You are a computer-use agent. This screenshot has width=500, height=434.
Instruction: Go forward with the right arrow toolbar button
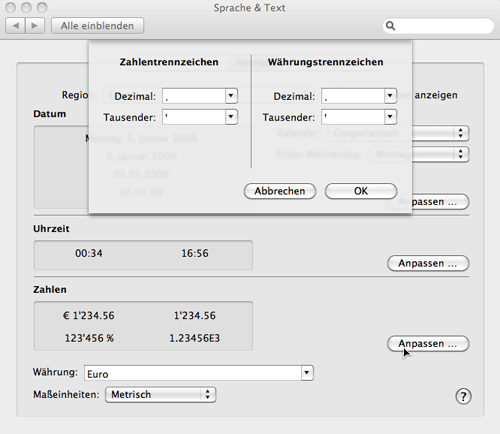(x=35, y=26)
